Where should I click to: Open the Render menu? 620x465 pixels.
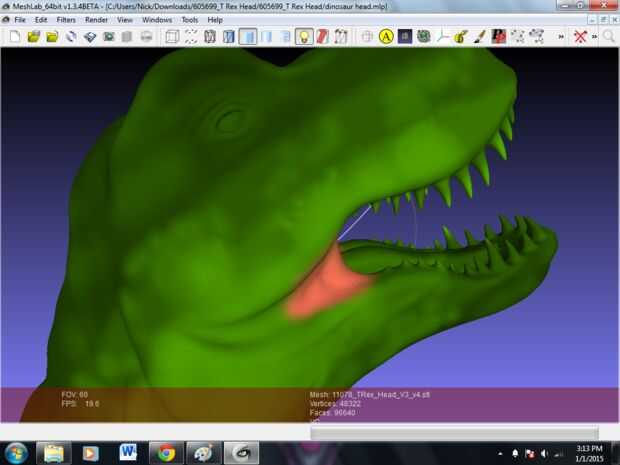pos(96,20)
